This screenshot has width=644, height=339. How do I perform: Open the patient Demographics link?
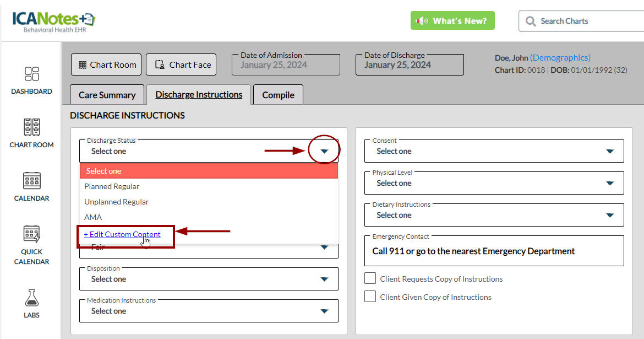point(560,58)
